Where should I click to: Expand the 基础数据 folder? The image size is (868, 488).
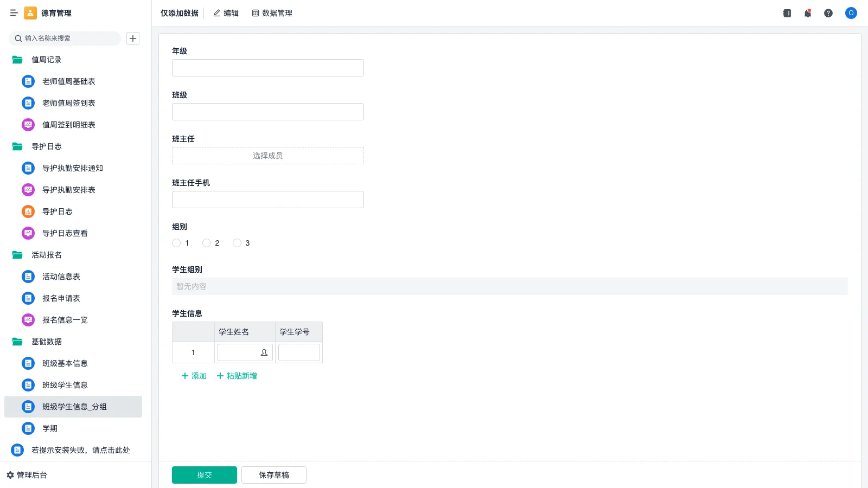point(17,342)
